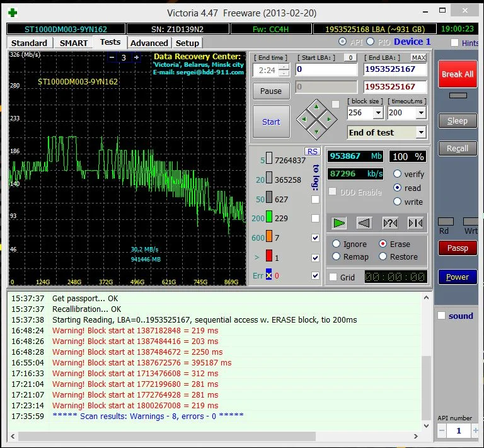484x448 pixels.
Task: Switch to the SMART tab
Action: [74, 43]
